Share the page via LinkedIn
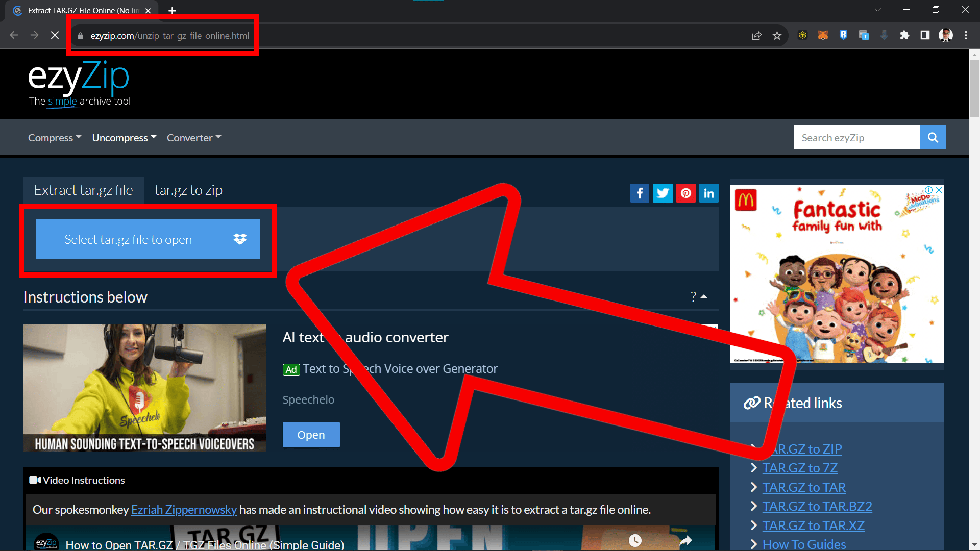Viewport: 980px width, 551px height. (708, 193)
